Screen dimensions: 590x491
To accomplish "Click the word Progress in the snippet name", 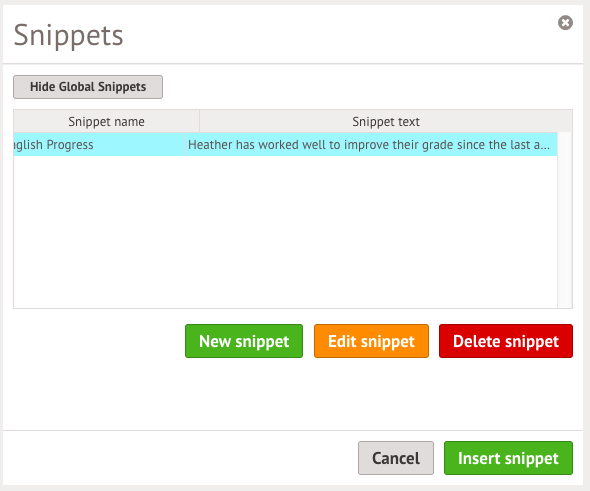I will click(70, 145).
